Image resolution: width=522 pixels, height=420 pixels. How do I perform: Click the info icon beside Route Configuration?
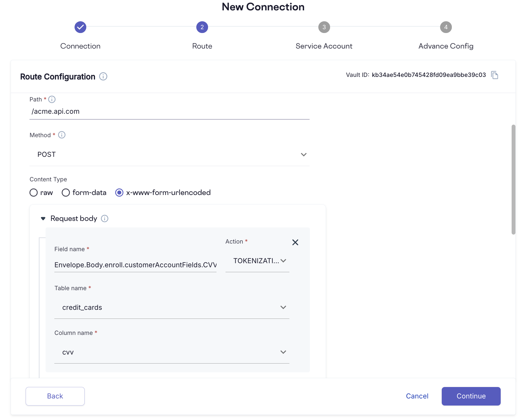coord(103,76)
